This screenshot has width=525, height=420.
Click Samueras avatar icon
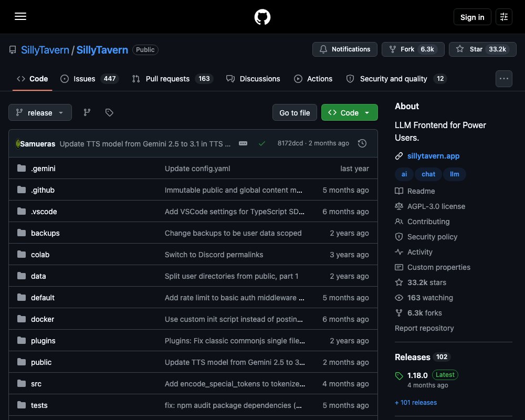pos(18,144)
